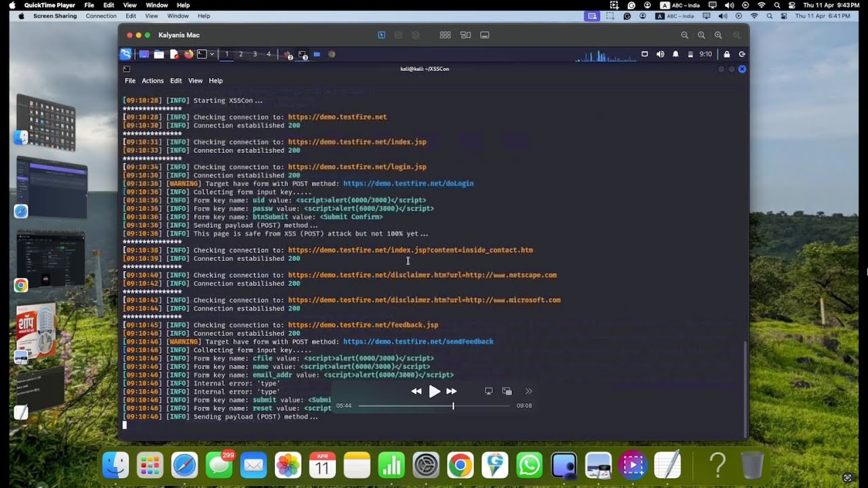Open the terminal Actions menu

click(x=153, y=81)
